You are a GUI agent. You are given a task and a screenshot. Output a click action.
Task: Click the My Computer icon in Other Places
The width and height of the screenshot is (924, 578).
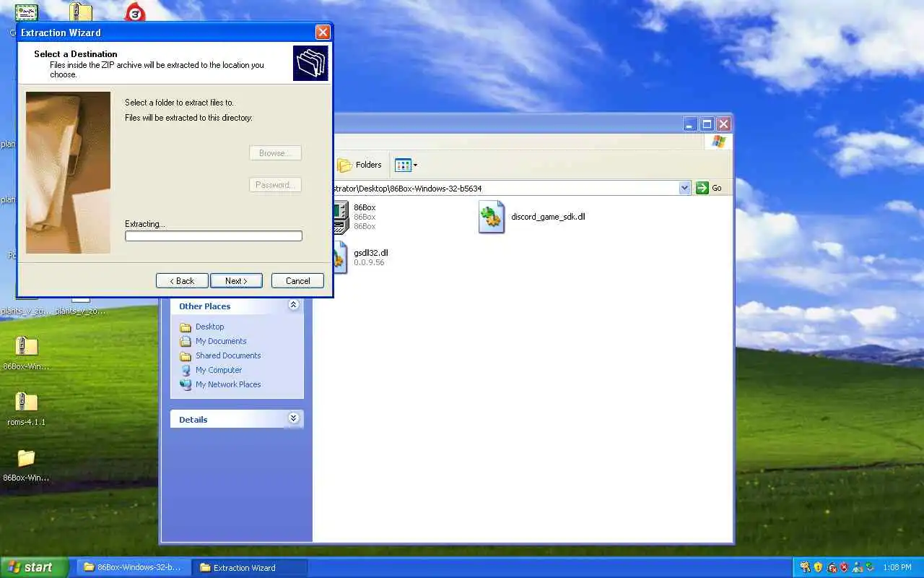click(x=186, y=370)
